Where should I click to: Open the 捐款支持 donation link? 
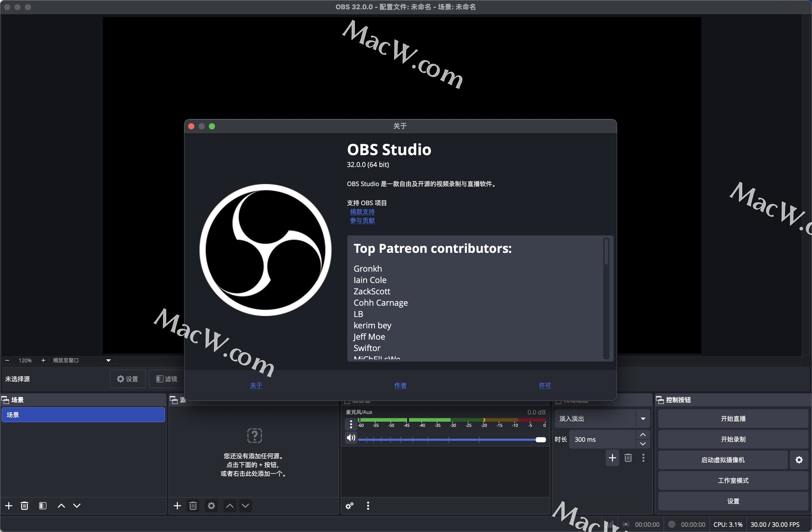pos(362,211)
